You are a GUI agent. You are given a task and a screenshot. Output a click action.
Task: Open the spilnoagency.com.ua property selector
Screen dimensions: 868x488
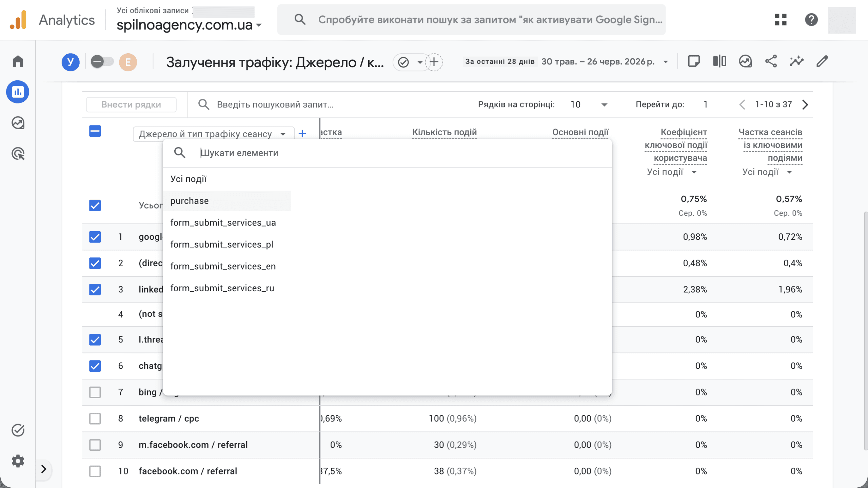coord(189,25)
